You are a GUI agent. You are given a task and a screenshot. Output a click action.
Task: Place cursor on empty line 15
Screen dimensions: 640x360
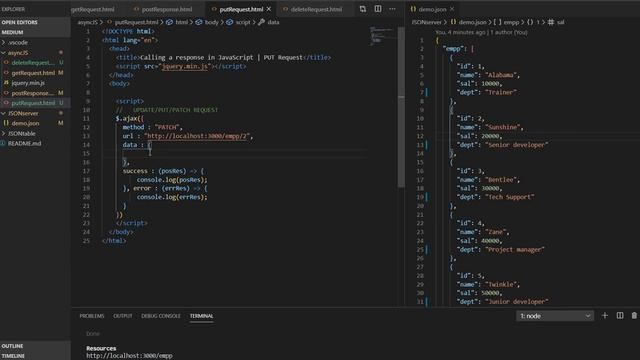(x=235, y=153)
